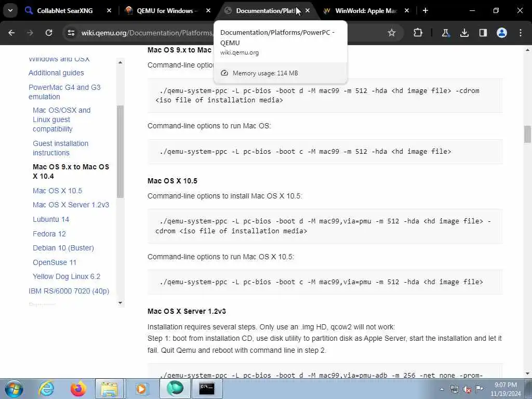Open the Lubuntu 14 sidebar link
This screenshot has height=399, width=532.
(x=51, y=220)
